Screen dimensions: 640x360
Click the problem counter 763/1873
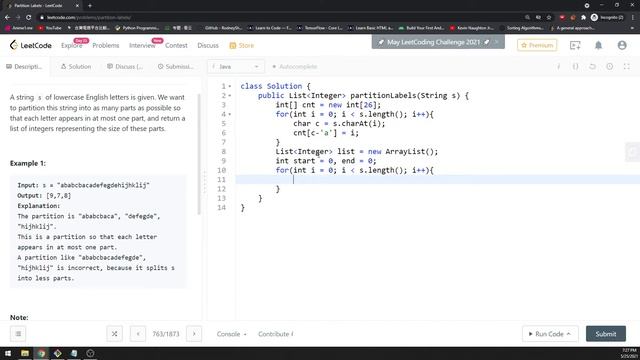(166, 334)
